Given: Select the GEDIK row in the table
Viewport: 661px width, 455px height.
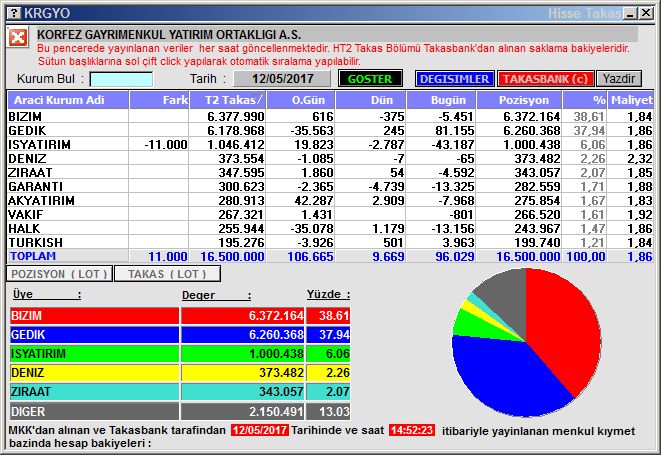Looking at the screenshot, I should (330, 130).
